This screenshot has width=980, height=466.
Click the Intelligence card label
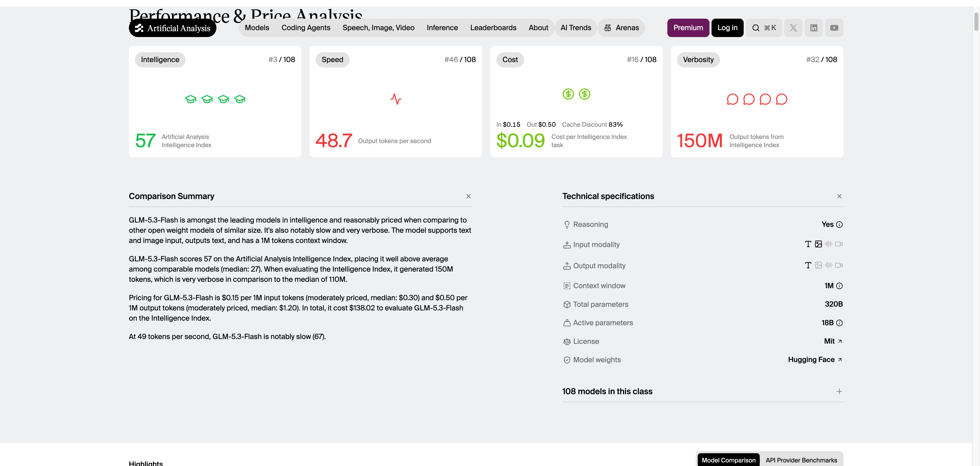click(x=160, y=60)
